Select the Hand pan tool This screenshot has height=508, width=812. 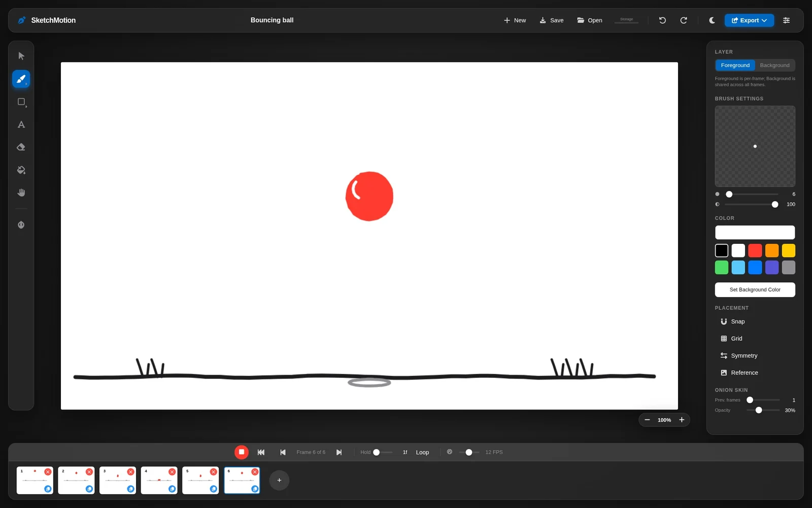(x=21, y=193)
